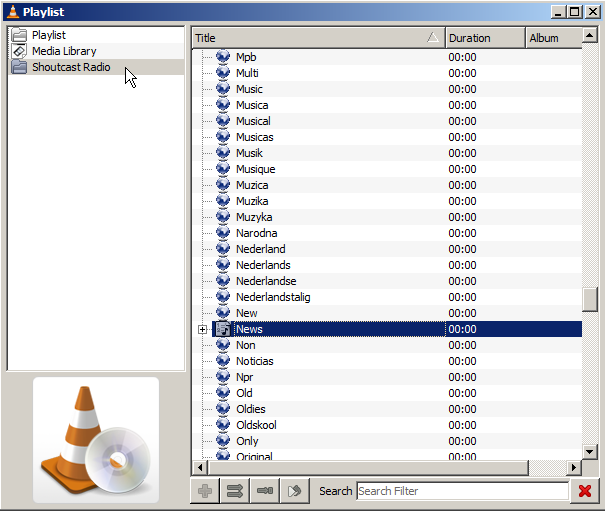Select the Shoutcast Radio source
605x511 pixels.
click(70, 67)
